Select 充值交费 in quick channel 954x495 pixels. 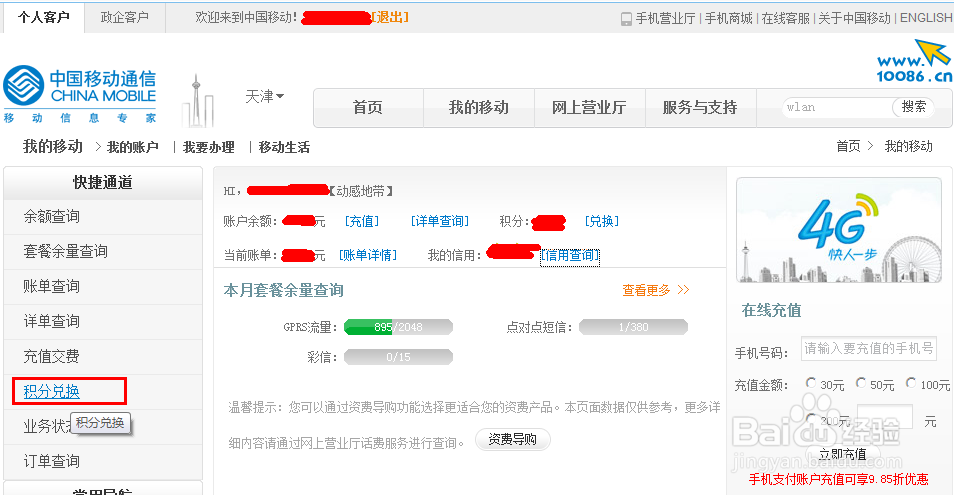103,356
